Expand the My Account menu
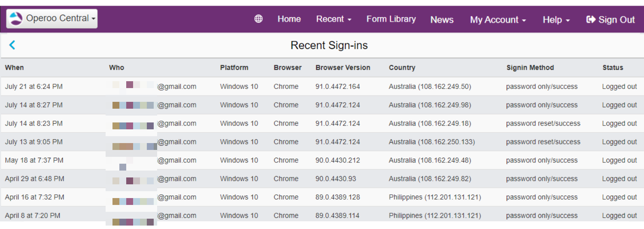This screenshot has width=644, height=229. pos(498,20)
